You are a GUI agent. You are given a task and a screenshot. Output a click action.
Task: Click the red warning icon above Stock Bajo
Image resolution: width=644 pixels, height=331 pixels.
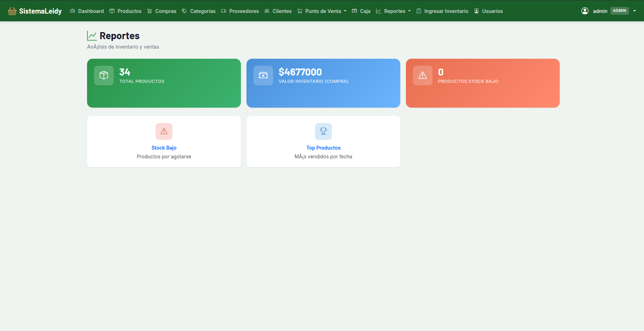coord(164,131)
